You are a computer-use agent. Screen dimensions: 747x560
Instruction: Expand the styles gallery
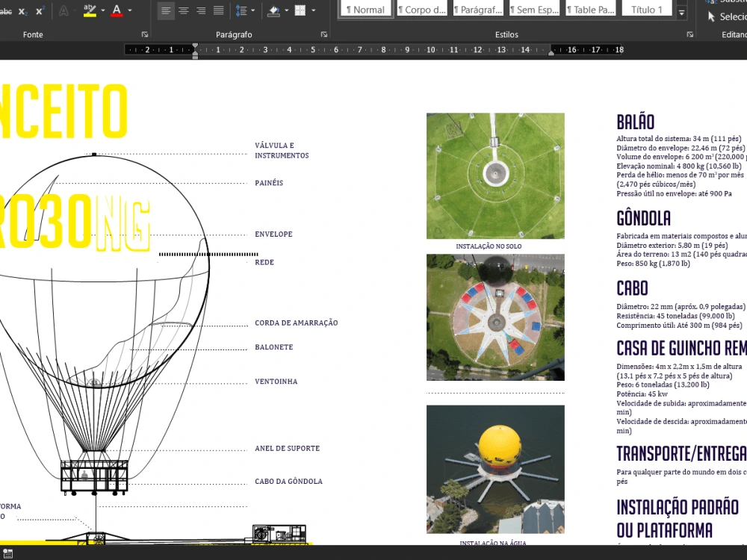pyautogui.click(x=682, y=13)
